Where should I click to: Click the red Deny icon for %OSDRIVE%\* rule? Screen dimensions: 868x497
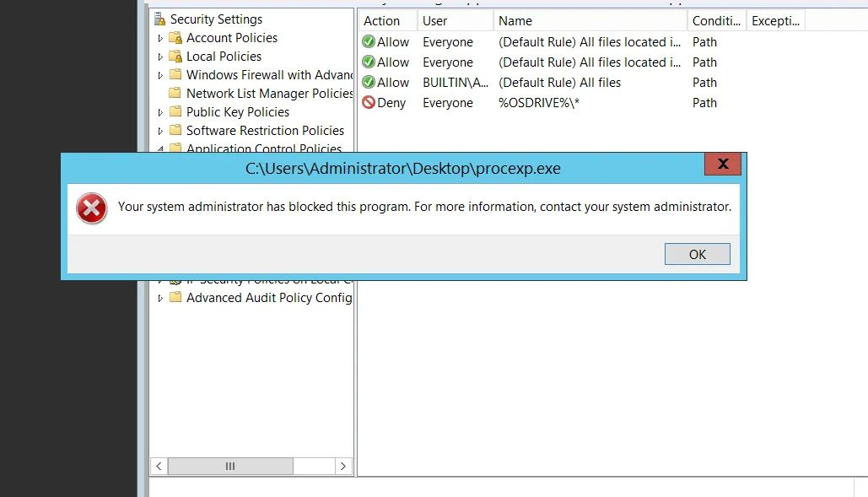[x=369, y=103]
